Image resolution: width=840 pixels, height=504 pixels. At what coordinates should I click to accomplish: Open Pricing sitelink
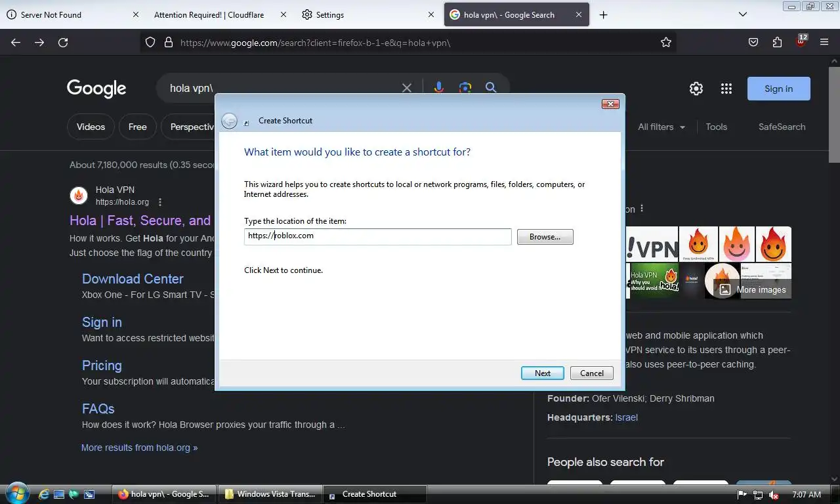coord(102,366)
